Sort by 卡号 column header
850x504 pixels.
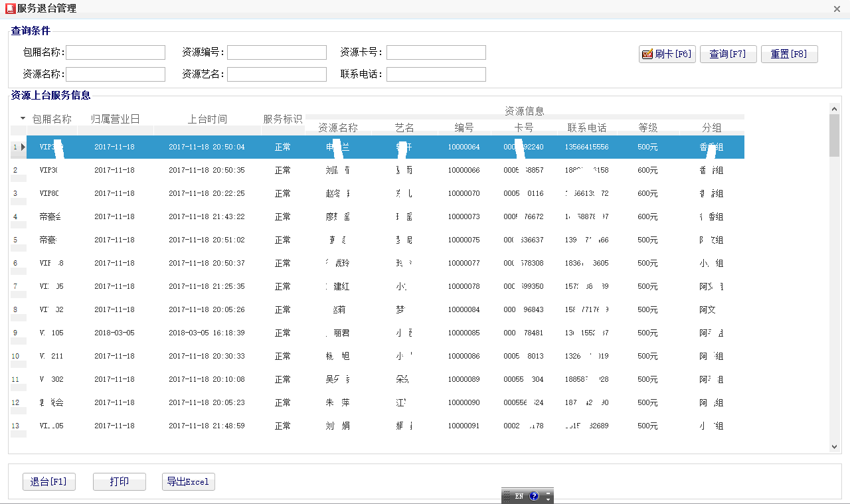[524, 127]
